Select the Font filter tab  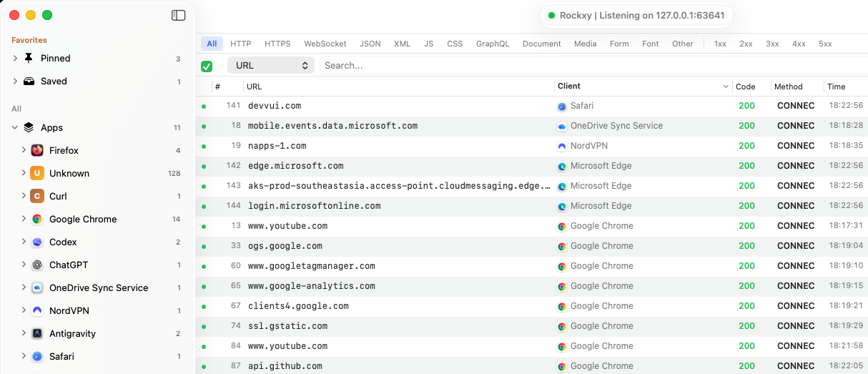pos(651,44)
